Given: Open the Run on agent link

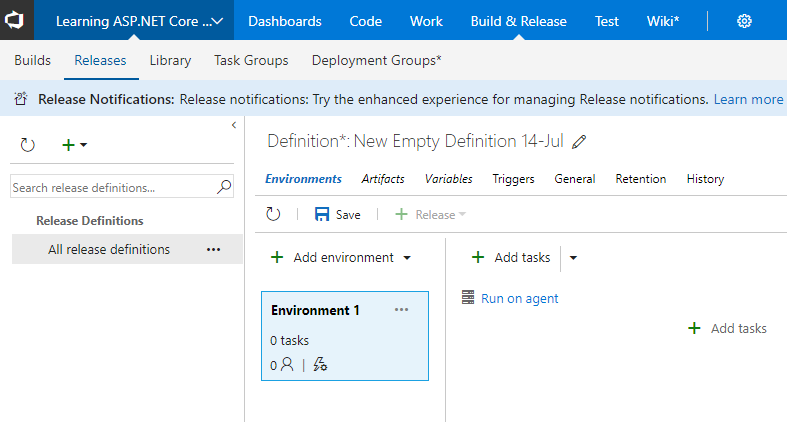Looking at the screenshot, I should (519, 299).
